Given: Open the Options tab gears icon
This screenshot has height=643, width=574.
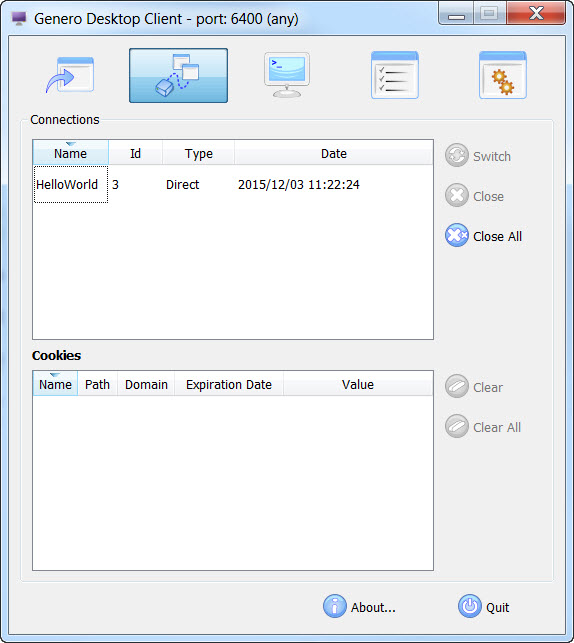Looking at the screenshot, I should tap(503, 75).
